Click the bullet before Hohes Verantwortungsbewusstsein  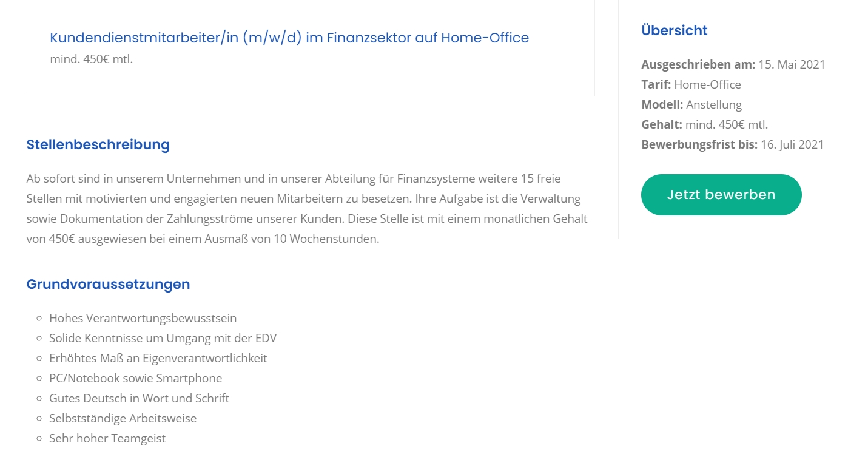coord(39,319)
